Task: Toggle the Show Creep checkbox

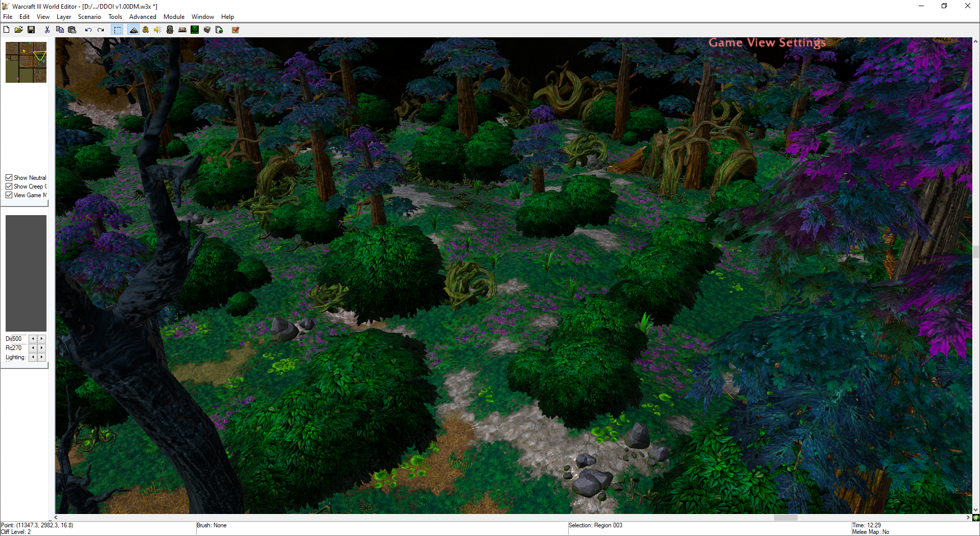Action: pos(9,187)
